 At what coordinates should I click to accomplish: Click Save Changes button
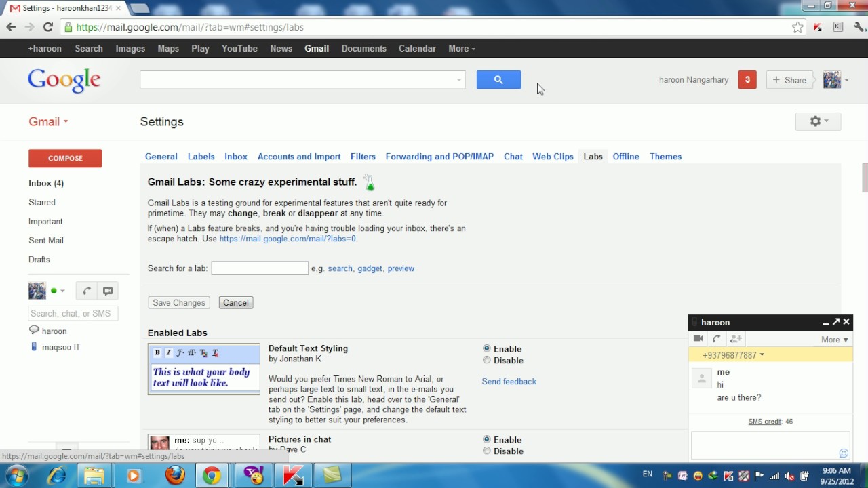[179, 303]
